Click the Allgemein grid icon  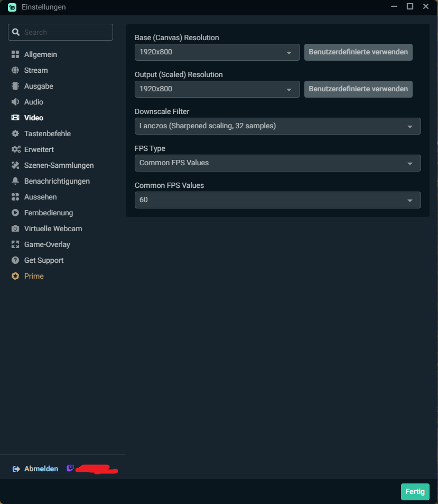tap(15, 54)
